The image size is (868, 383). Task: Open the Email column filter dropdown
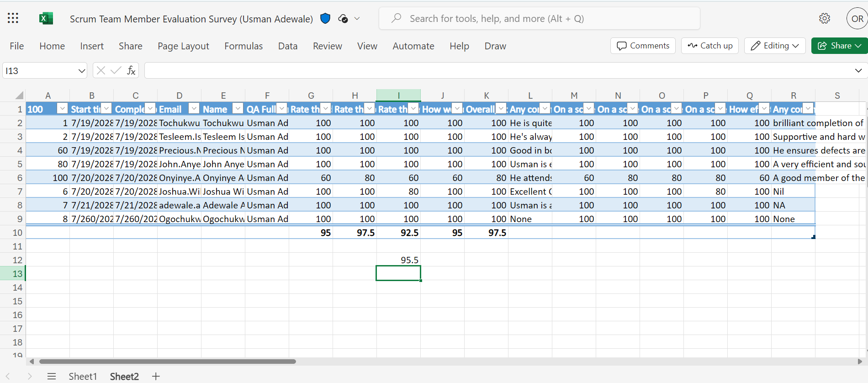coord(194,108)
